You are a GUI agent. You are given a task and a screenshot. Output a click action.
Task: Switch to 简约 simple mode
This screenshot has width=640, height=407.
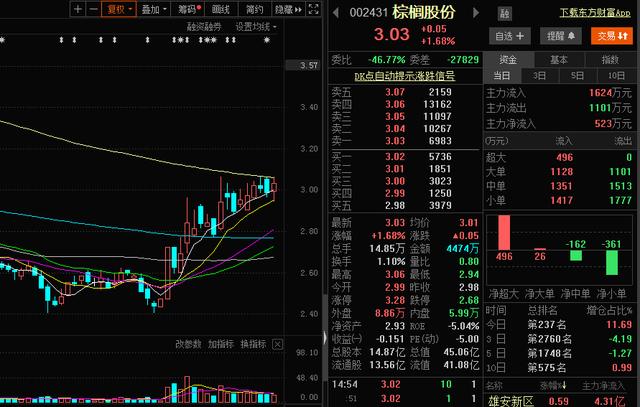tap(254, 9)
